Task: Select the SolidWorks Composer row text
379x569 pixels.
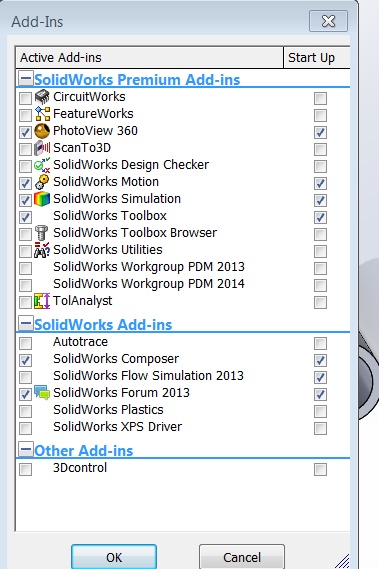Action: coord(116,359)
